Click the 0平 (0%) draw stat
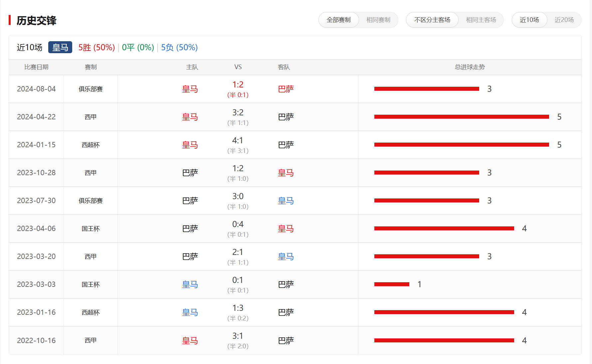This screenshot has width=592, height=364. coord(138,48)
